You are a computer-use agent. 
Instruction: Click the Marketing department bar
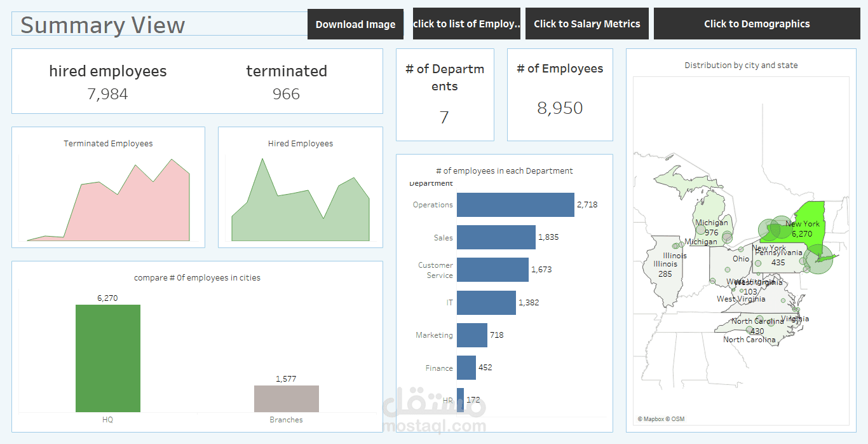click(x=472, y=335)
